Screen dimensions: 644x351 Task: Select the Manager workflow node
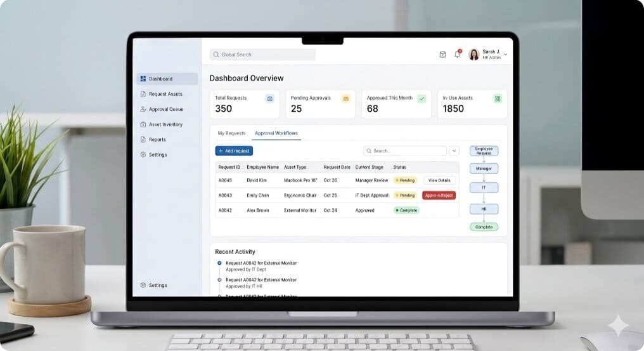click(x=484, y=168)
